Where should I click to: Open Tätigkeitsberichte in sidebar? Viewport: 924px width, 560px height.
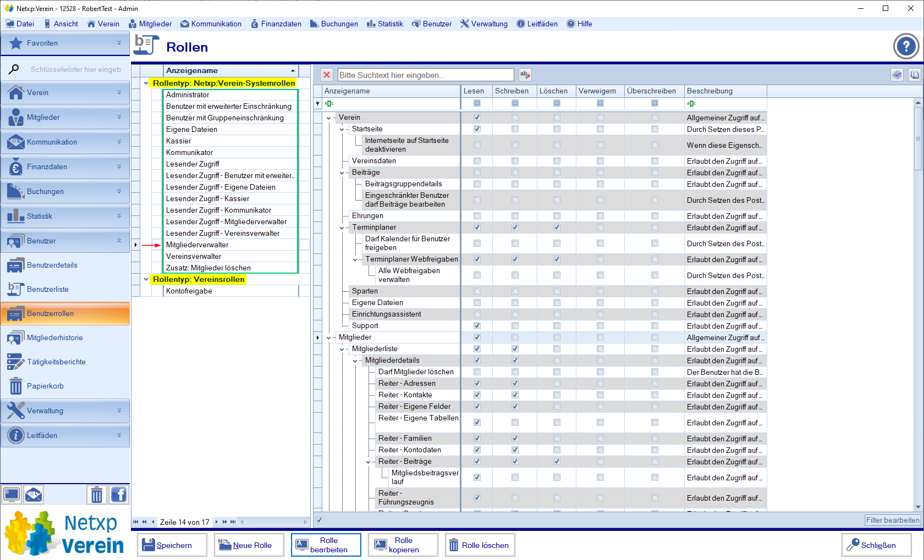[x=65, y=362]
